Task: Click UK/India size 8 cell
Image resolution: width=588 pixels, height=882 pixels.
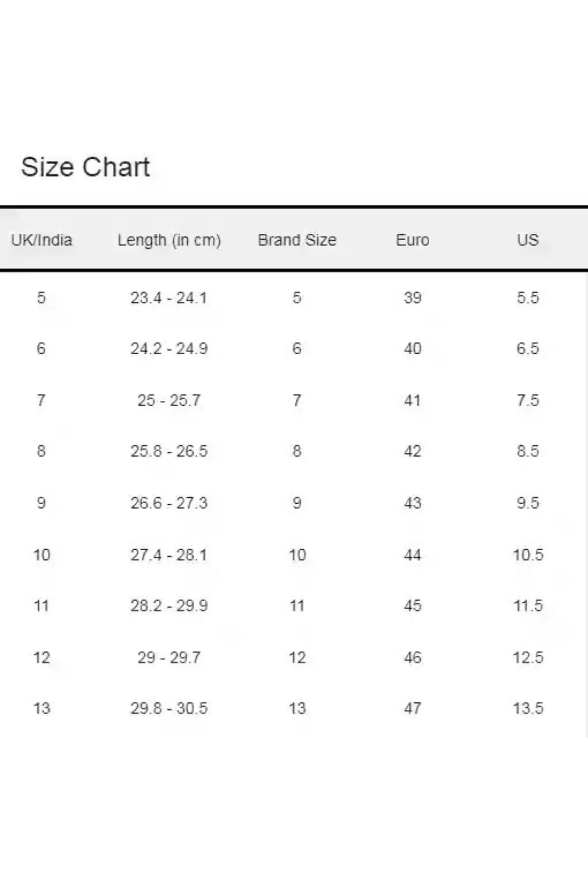Action: 41,451
